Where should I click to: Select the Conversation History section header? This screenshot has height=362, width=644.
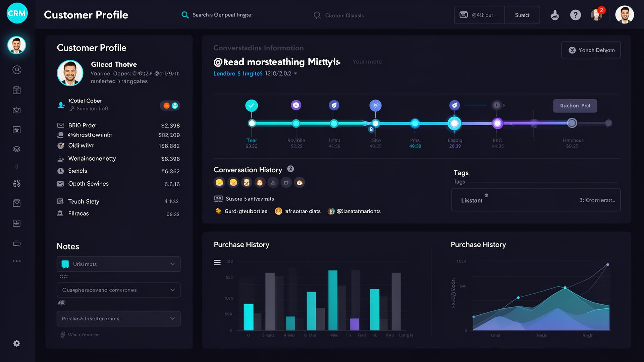248,170
